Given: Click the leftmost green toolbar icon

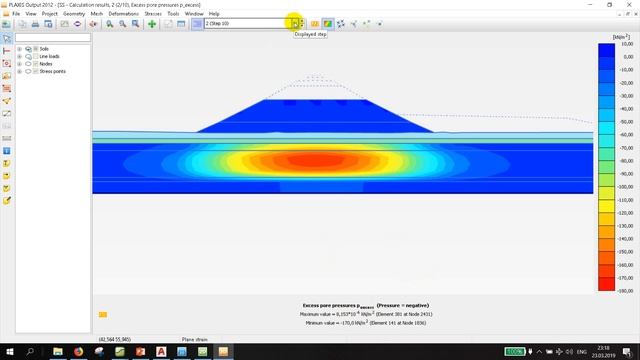Looking at the screenshot, I should [6, 24].
